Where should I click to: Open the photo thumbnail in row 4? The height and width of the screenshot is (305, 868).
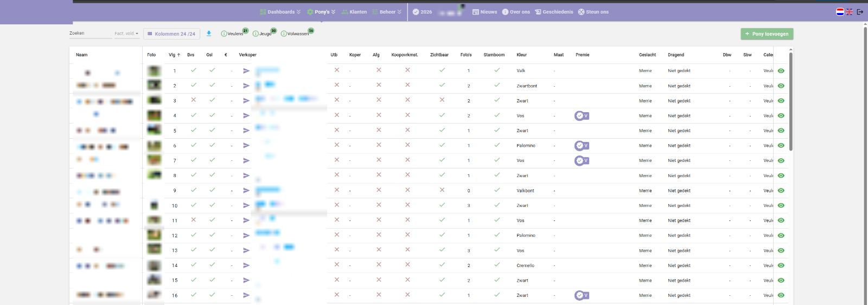[154, 115]
